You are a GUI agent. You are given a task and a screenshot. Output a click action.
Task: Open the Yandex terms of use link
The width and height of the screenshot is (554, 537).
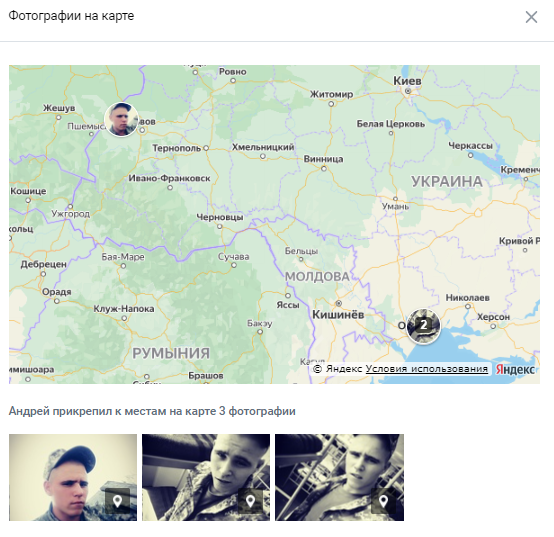tap(426, 369)
